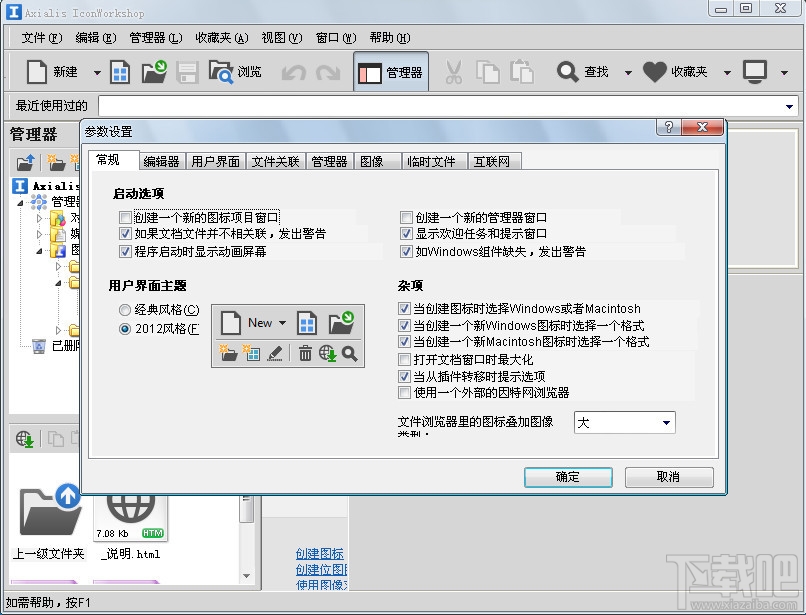Select the 经典风格 radio button

125,310
